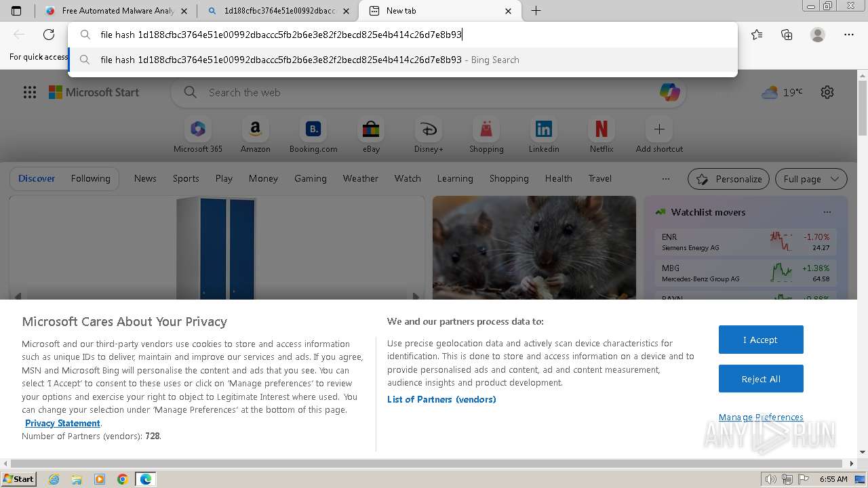Click the horizontal scrollbar right arrow
Viewport: 868px width, 488px height.
(x=852, y=464)
